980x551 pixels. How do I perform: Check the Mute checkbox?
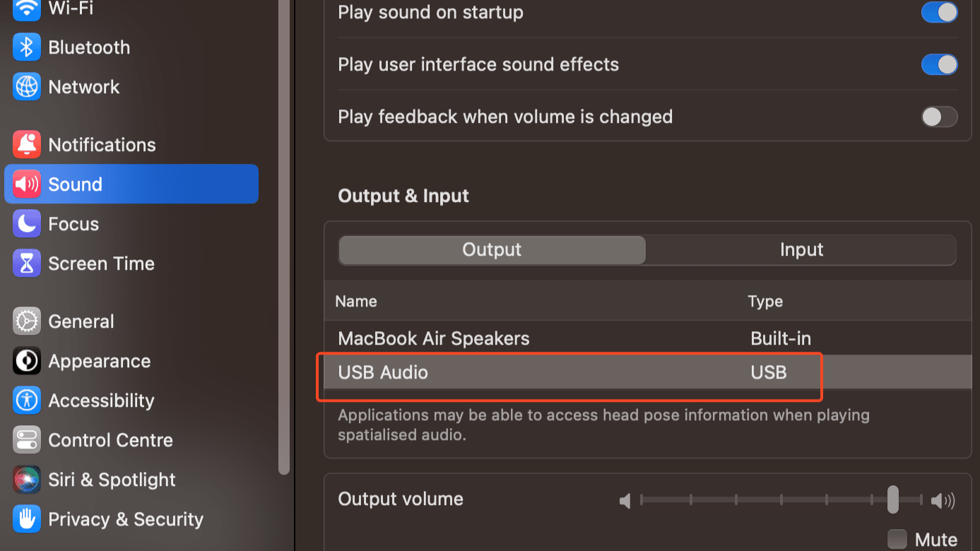[x=897, y=539]
